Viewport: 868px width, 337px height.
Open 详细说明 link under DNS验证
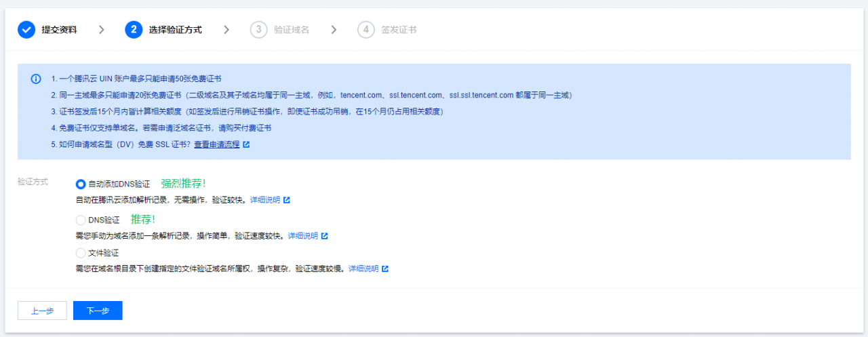click(x=302, y=236)
